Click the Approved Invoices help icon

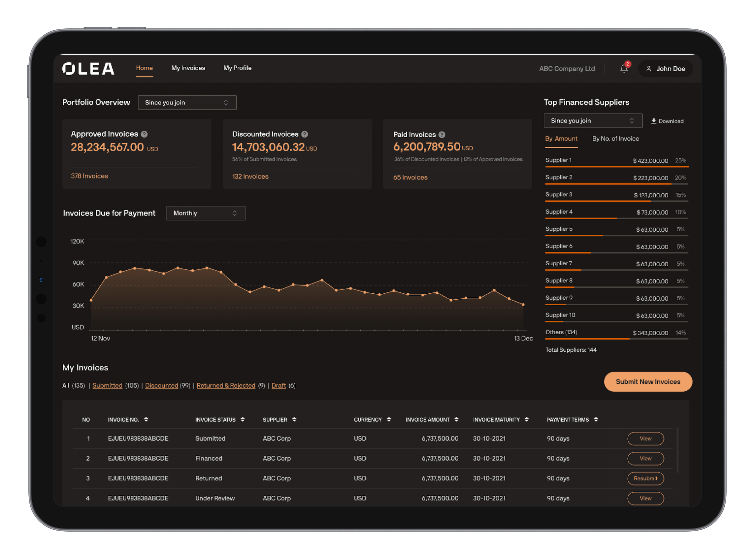point(144,134)
